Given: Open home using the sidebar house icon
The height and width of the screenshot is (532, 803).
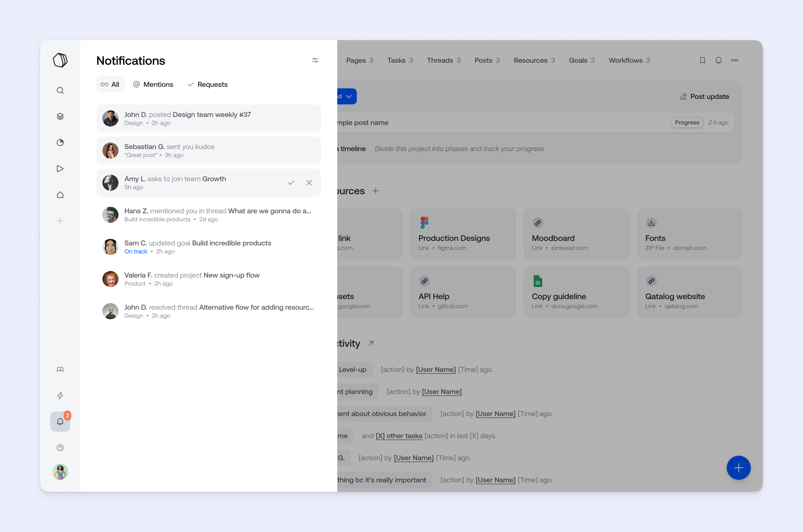Looking at the screenshot, I should point(60,194).
